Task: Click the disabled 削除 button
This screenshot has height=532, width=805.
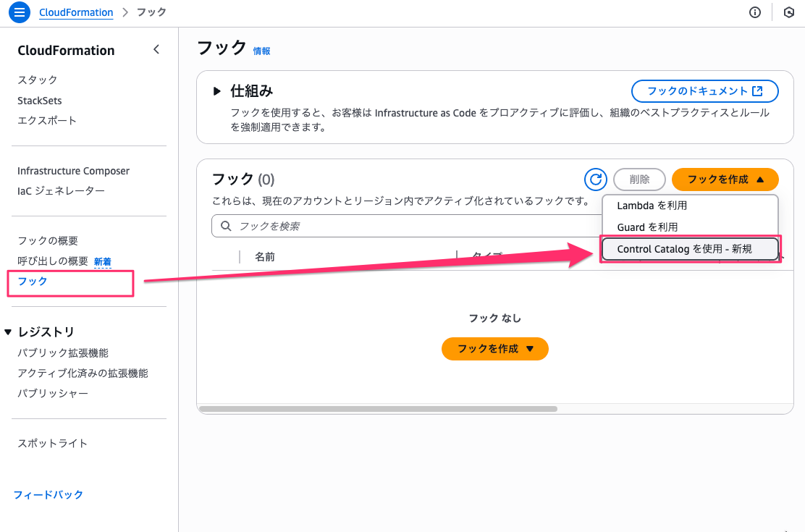Action: click(x=639, y=180)
